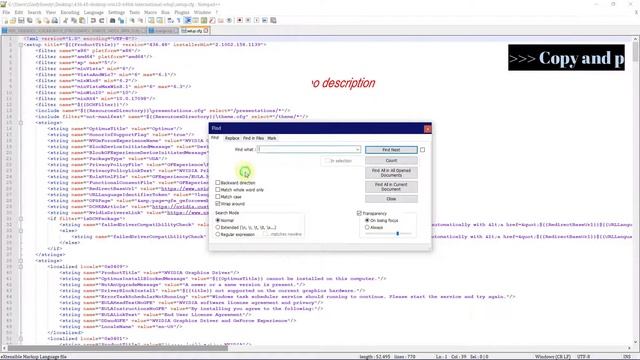Switch to the Mark tab in Find dialog
The width and height of the screenshot is (640, 360).
point(271,138)
